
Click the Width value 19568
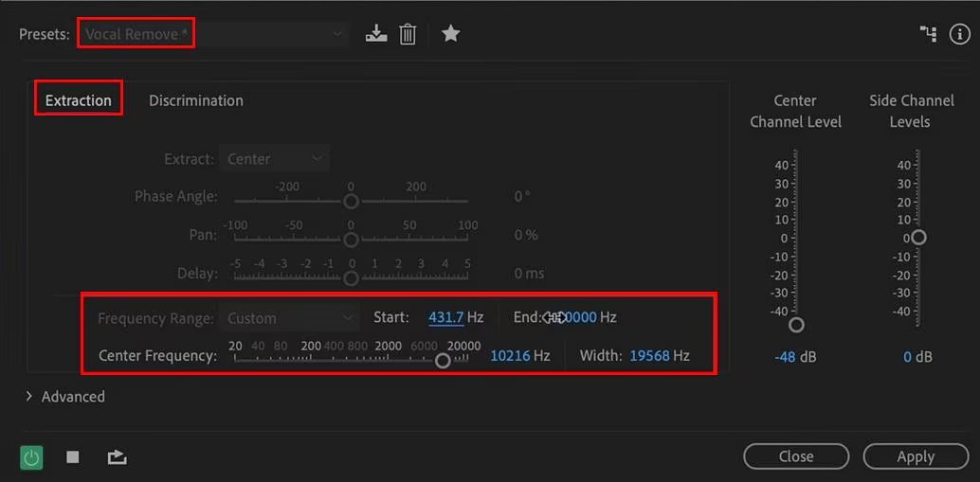tap(649, 356)
